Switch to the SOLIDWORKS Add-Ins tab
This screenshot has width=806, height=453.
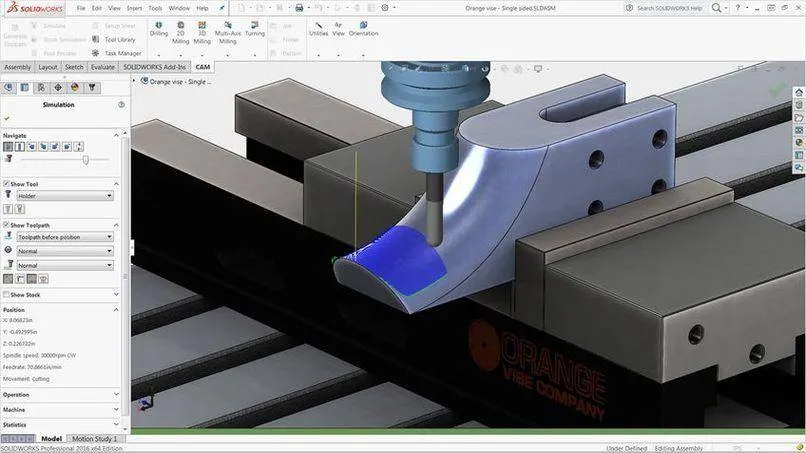coord(154,67)
